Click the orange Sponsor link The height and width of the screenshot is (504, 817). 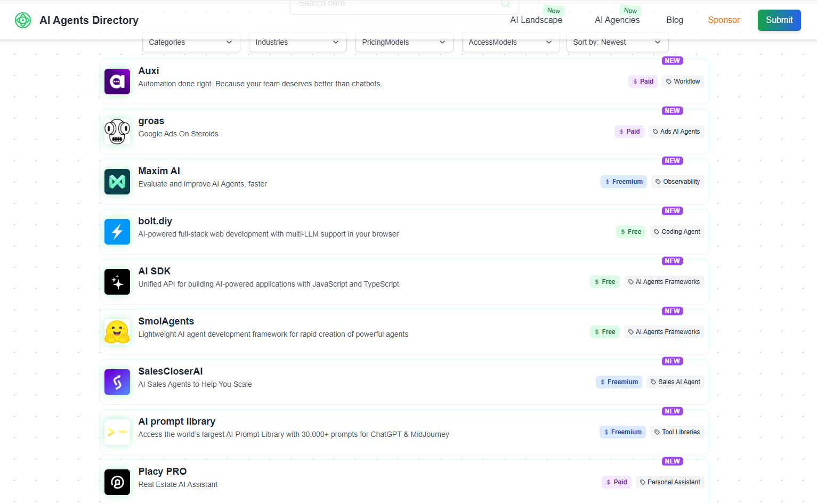[x=724, y=20]
